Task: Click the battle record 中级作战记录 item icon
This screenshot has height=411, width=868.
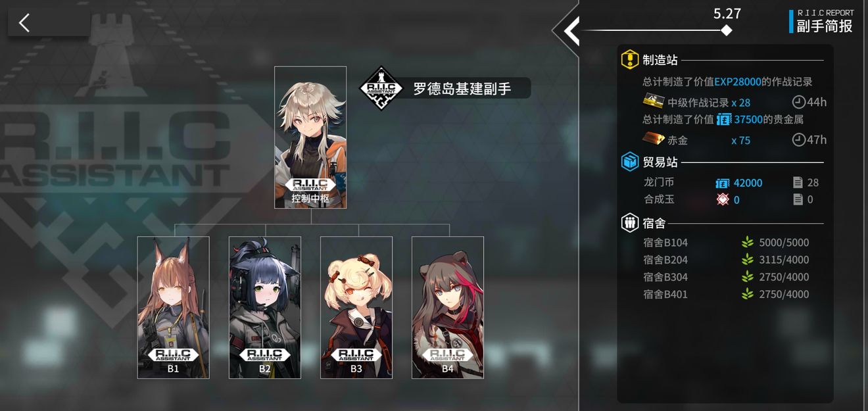Action: [x=653, y=102]
